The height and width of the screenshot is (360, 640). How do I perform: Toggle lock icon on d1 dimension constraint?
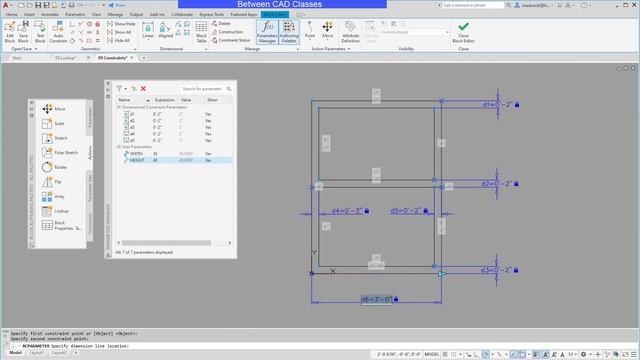[517, 104]
